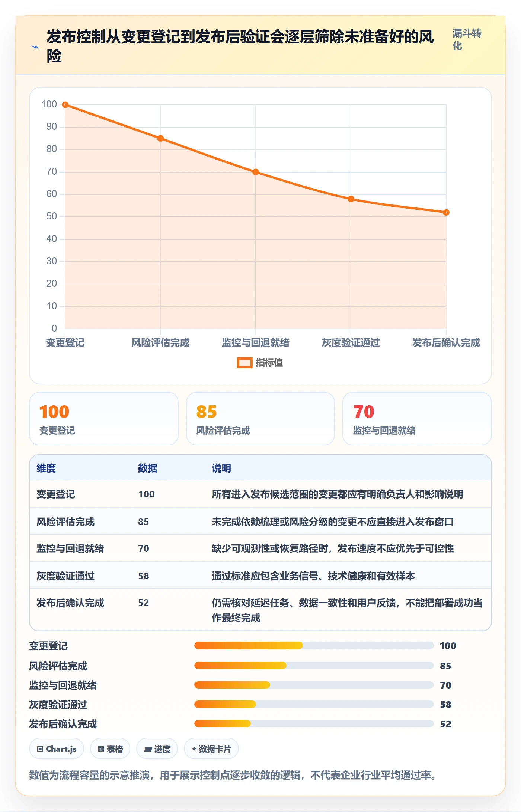This screenshot has width=521, height=812.
Task: Click the lightning bolt icon beside the title
Action: click(x=35, y=47)
